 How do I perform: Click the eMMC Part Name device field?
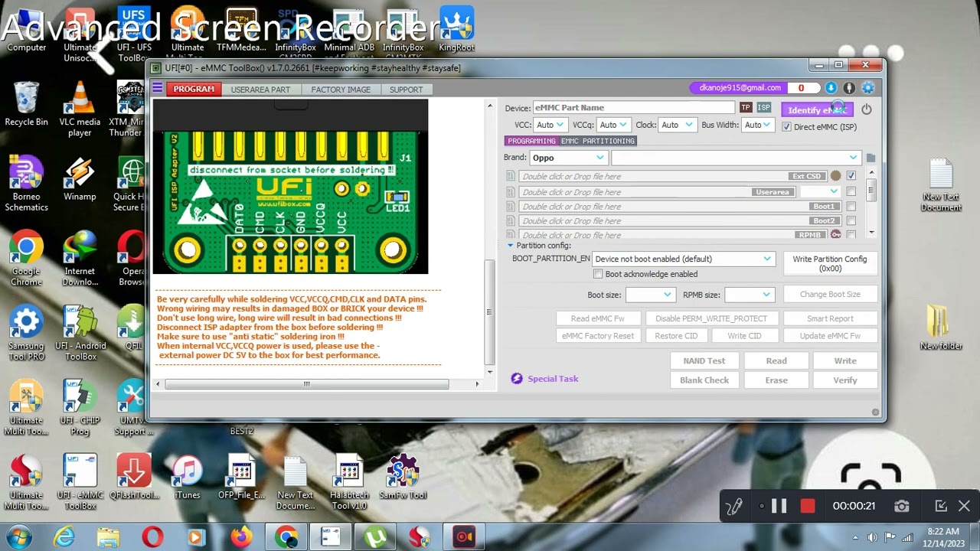633,108
